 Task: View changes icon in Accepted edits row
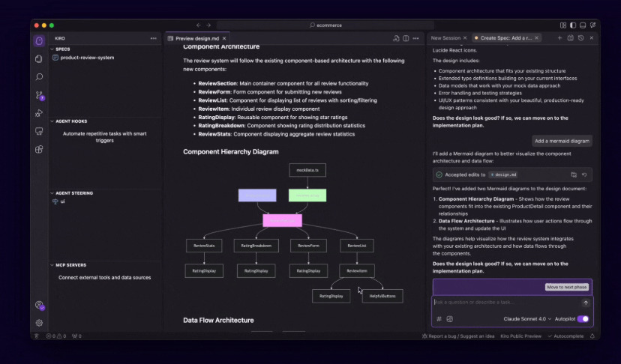[x=574, y=175]
